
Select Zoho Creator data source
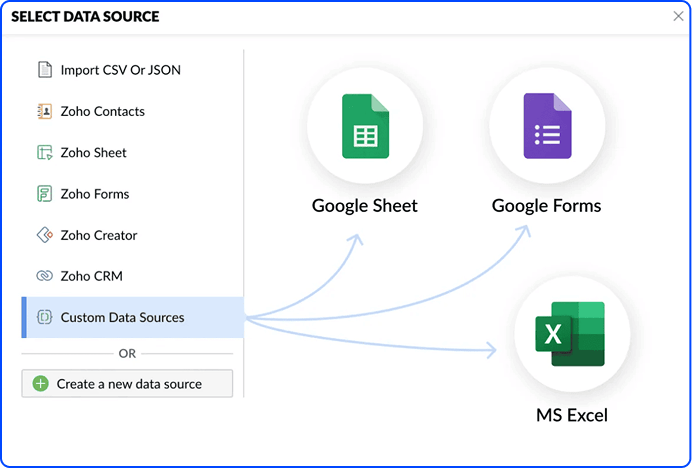tap(132, 235)
